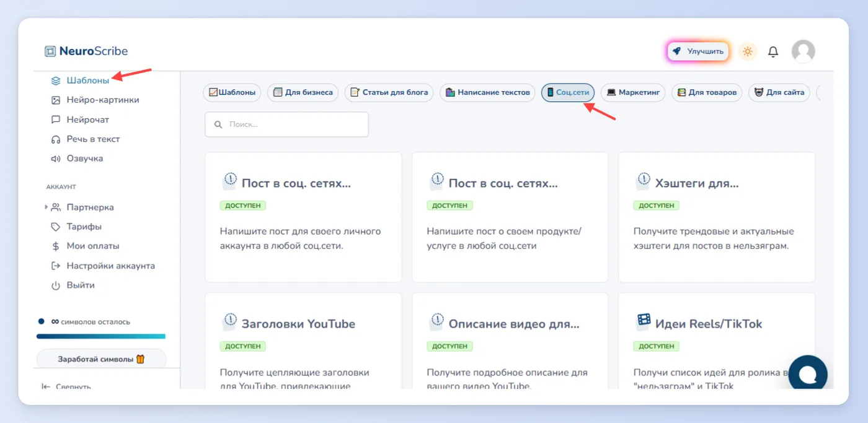The image size is (868, 423).
Task: Click the NeuroScribe logo
Action: [x=86, y=51]
